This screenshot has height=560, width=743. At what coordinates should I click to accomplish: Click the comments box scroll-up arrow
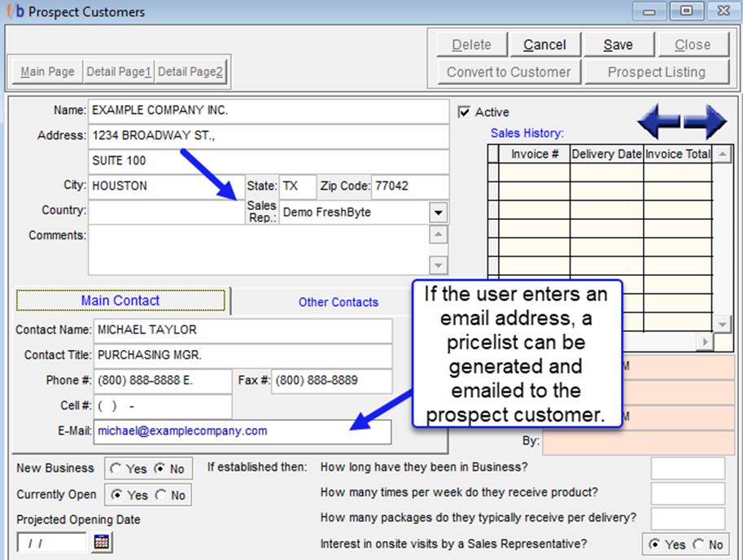439,235
